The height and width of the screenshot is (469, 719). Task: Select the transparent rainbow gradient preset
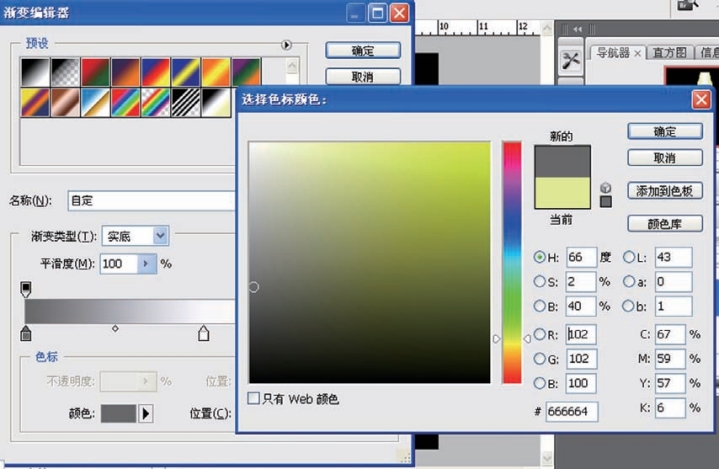point(156,102)
